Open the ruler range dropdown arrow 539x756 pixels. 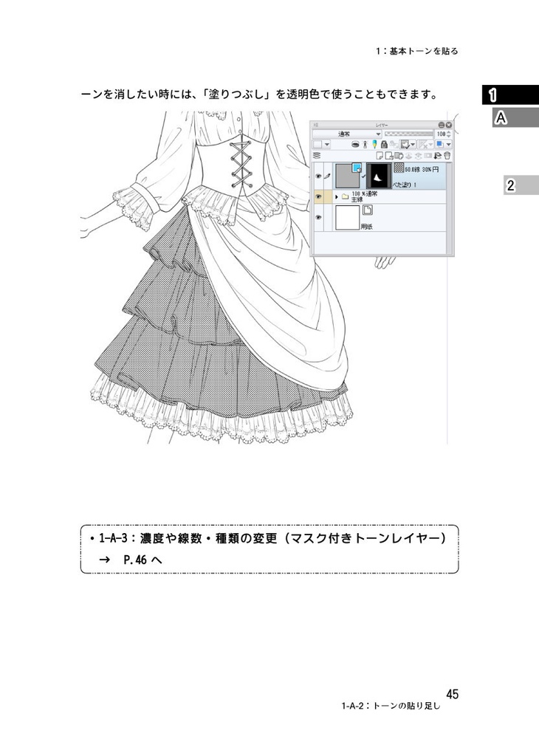(x=430, y=144)
